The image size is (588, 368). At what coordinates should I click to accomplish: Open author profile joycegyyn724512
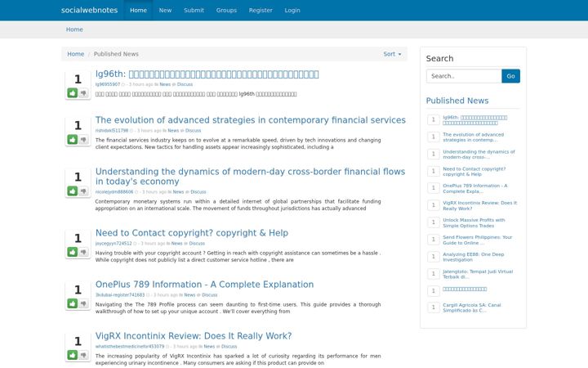point(114,244)
